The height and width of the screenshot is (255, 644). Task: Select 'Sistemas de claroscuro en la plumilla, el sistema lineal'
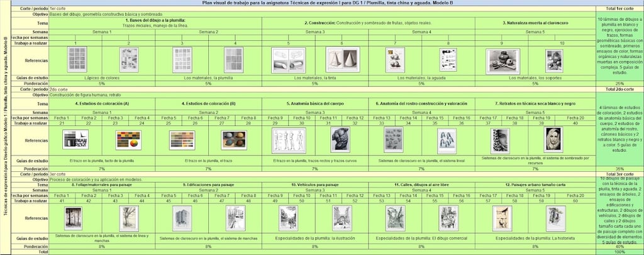point(422,160)
